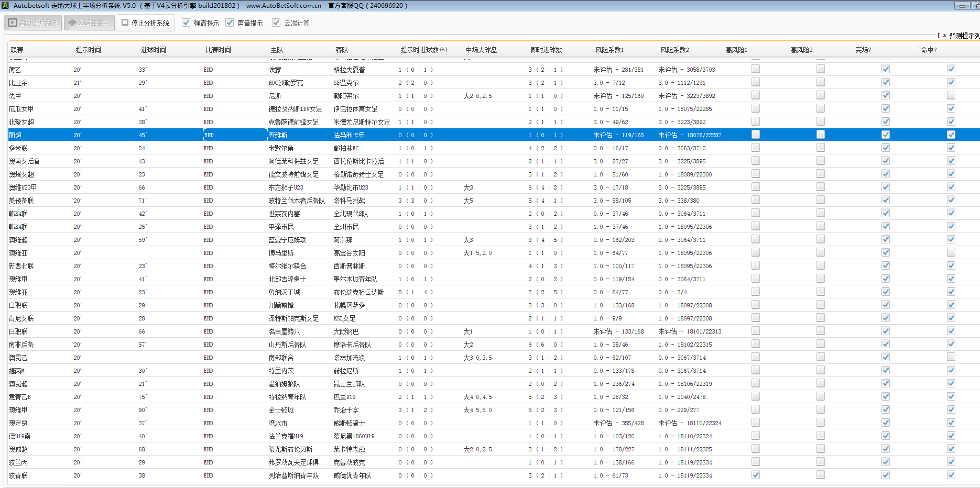Click the cloud icon on 云端连接中
The height and width of the screenshot is (488, 980).
(x=72, y=23)
